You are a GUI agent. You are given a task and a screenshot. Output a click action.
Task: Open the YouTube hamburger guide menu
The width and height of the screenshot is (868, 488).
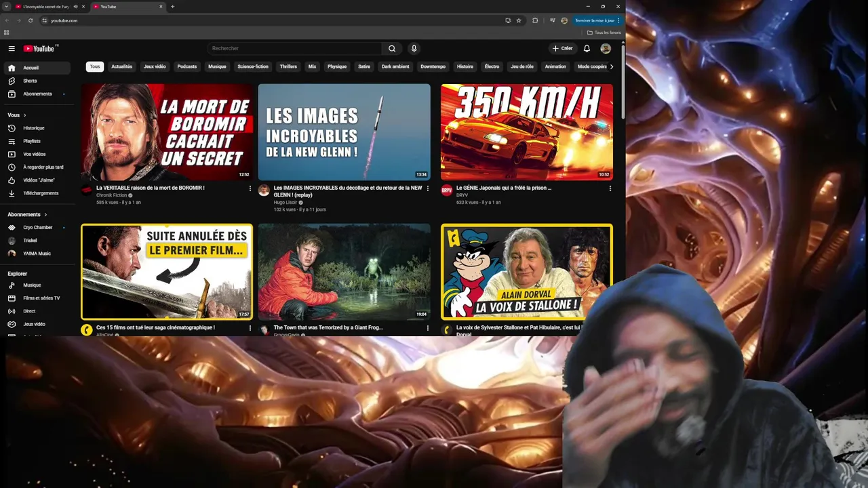(x=12, y=48)
